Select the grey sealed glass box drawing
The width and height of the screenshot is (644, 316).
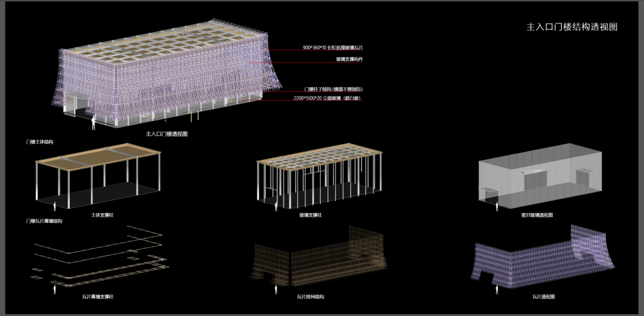[540, 178]
